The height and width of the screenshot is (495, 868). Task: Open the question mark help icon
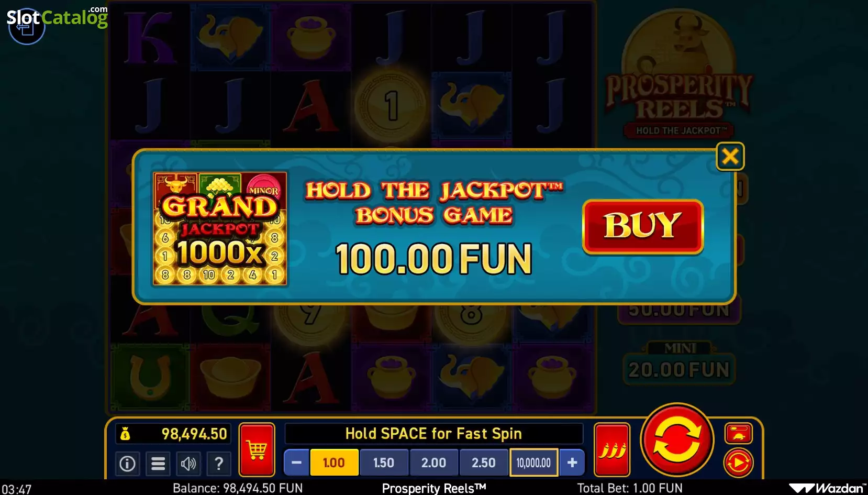click(219, 464)
